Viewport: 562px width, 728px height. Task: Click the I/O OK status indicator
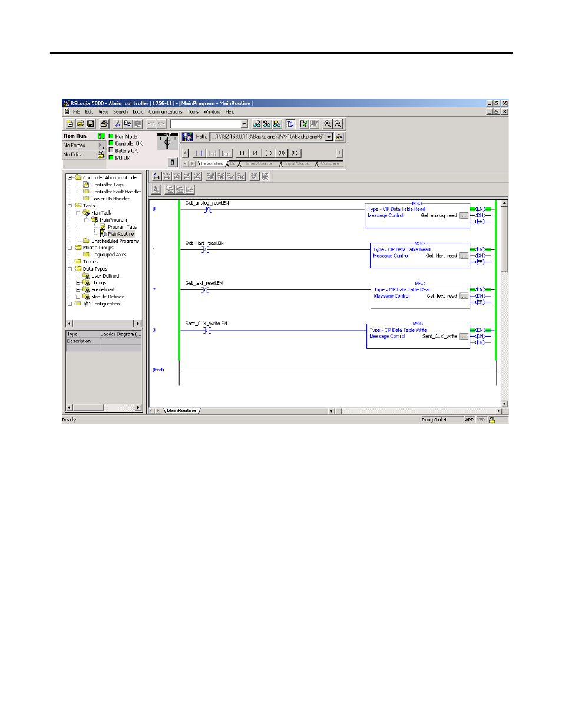(x=111, y=157)
